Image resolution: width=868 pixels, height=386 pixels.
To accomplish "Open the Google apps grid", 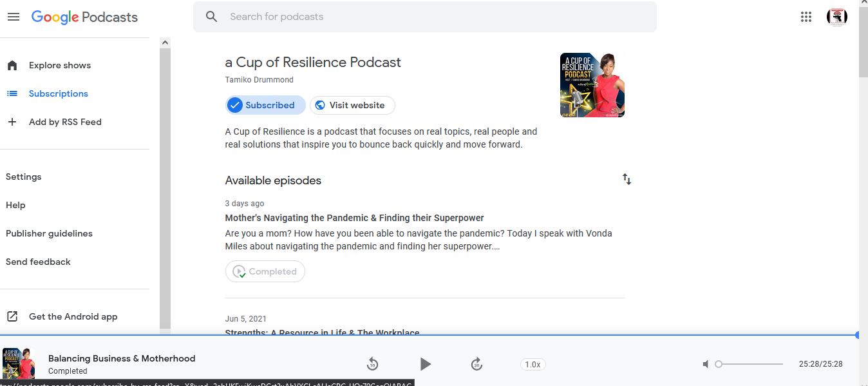I will coord(806,17).
